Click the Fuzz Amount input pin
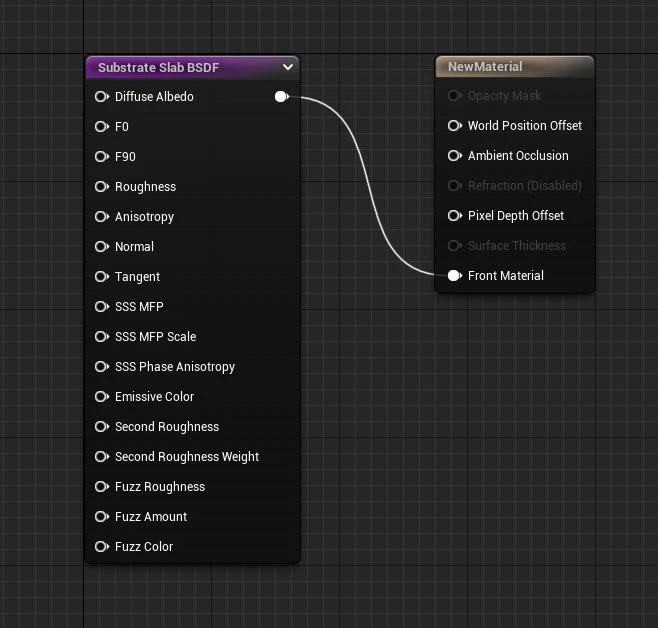The height and width of the screenshot is (628, 658). pyautogui.click(x=101, y=517)
